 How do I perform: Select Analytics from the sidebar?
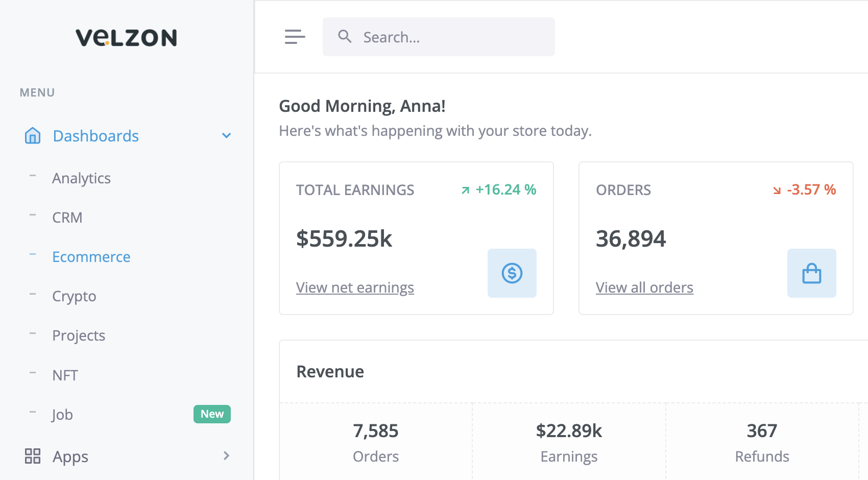[x=81, y=178]
